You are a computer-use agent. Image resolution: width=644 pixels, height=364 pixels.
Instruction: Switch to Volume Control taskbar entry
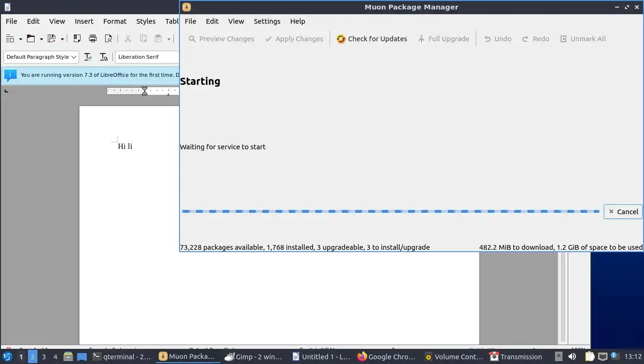point(454,357)
